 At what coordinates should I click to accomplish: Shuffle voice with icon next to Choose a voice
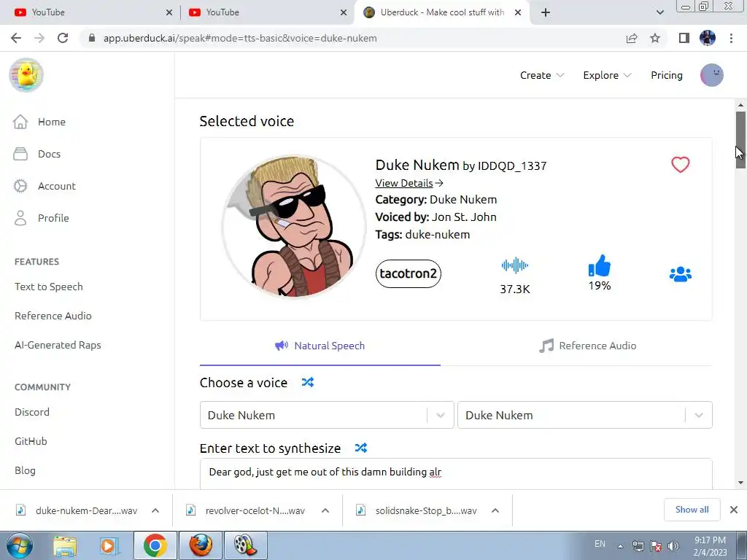coord(308,382)
